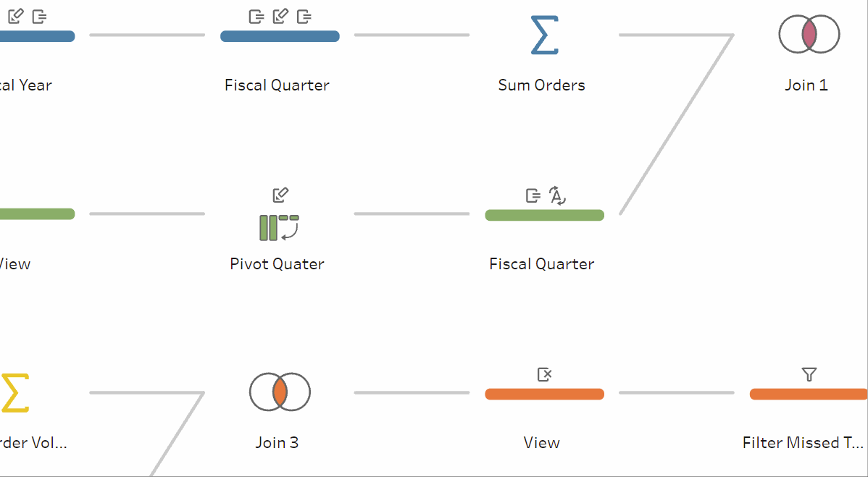Click the edit pencil icon above Pivot Quater

click(x=280, y=194)
